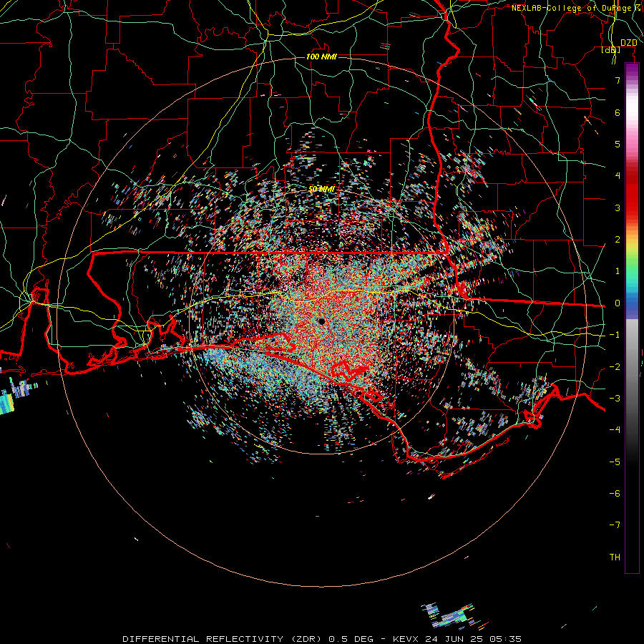644x644 pixels.
Task: Click the -6 dB legend value
Action: [x=615, y=494]
